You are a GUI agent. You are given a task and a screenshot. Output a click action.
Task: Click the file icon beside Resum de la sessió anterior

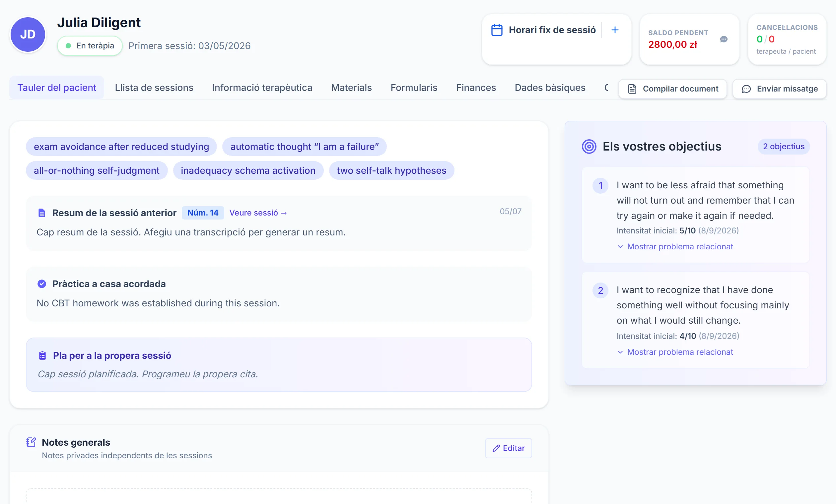[x=42, y=213]
